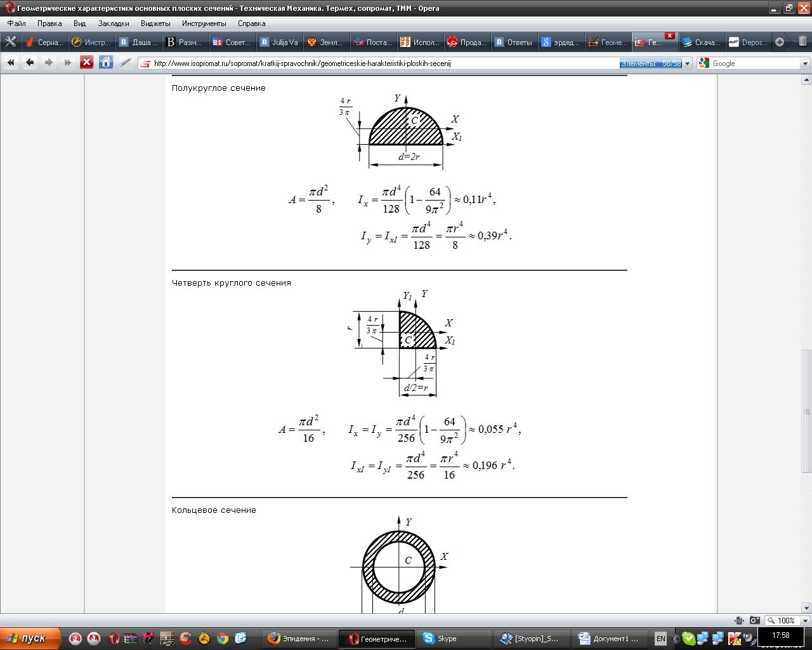
Task: Switch to the Эпидемия Firefox taskbar window
Action: pos(299,639)
